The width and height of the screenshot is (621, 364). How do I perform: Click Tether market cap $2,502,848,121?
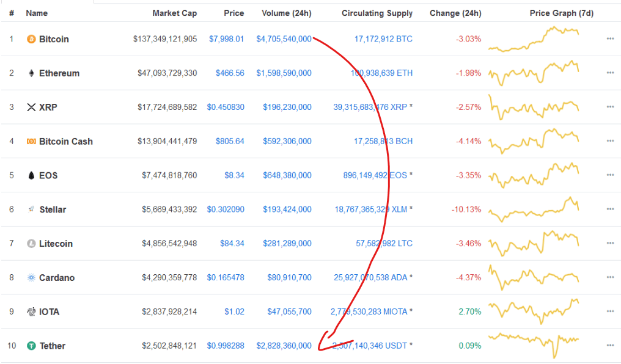169,346
